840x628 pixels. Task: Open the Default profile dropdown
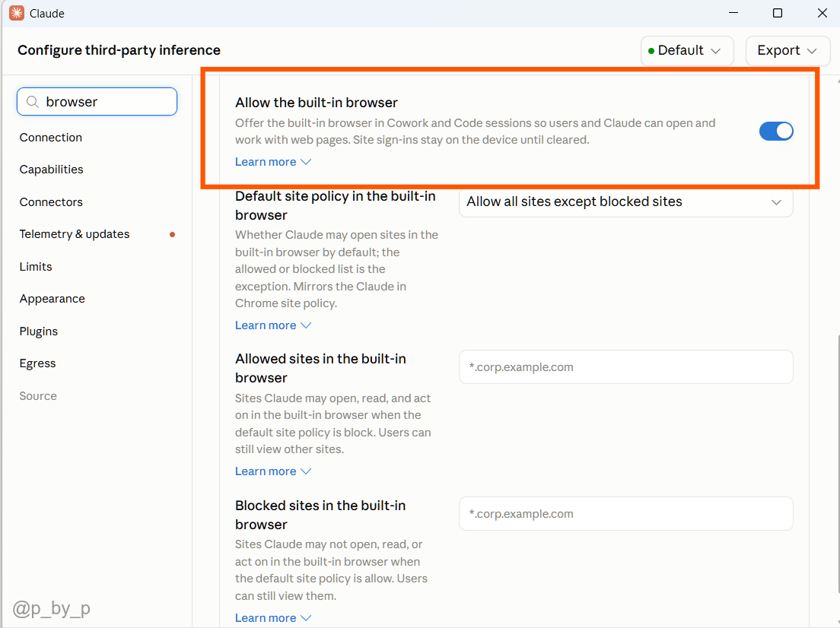[x=687, y=50]
